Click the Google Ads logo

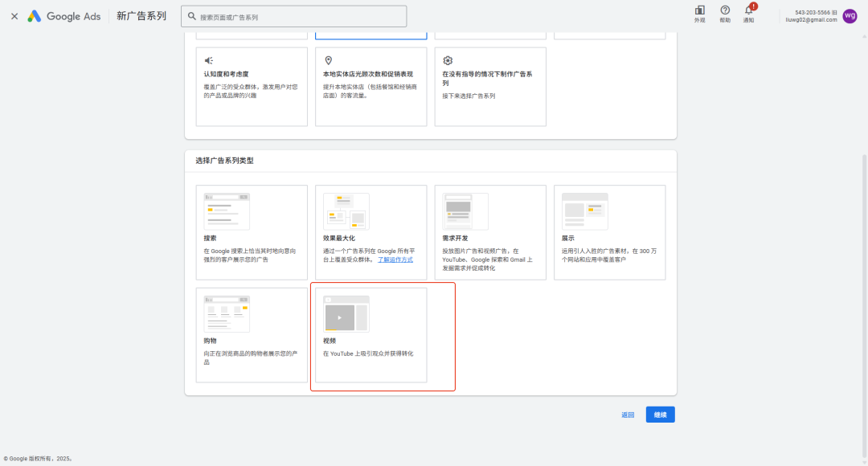click(63, 16)
